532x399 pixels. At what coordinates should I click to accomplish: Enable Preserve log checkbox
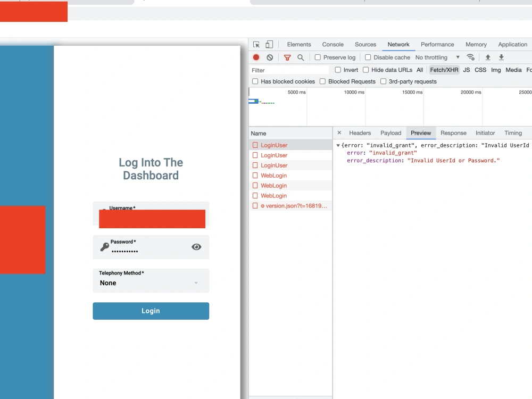click(318, 57)
